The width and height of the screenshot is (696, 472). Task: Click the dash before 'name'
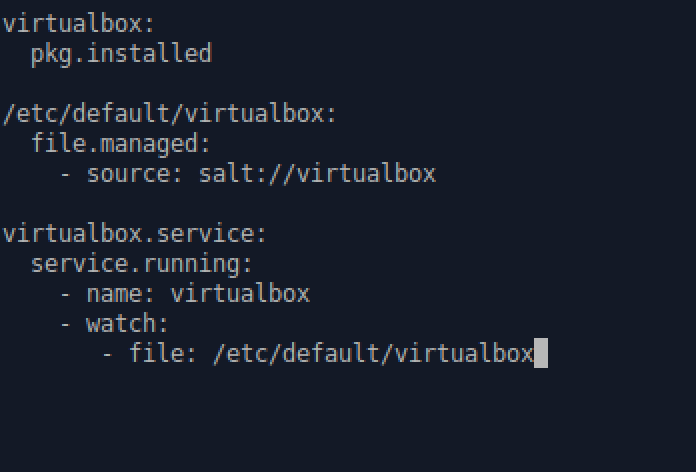click(65, 293)
